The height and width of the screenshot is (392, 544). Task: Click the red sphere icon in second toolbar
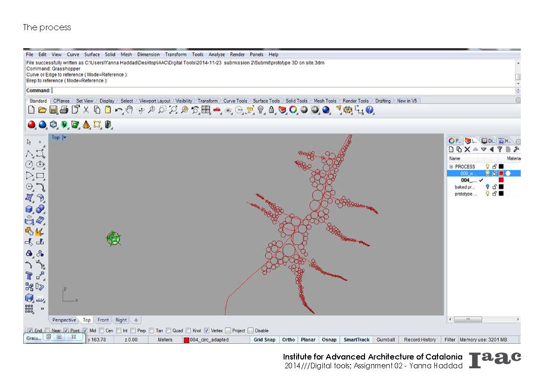click(x=32, y=124)
